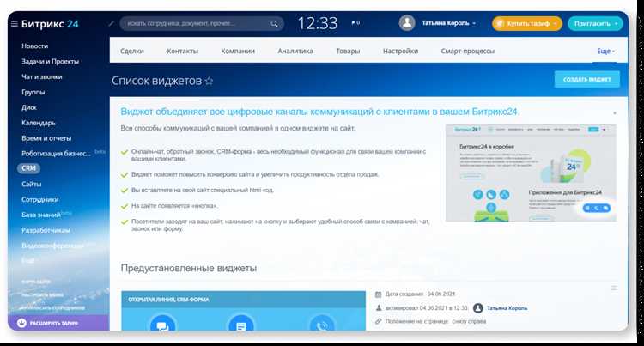
Task: Click the calendar icon beside Дата создания
Action: [379, 294]
